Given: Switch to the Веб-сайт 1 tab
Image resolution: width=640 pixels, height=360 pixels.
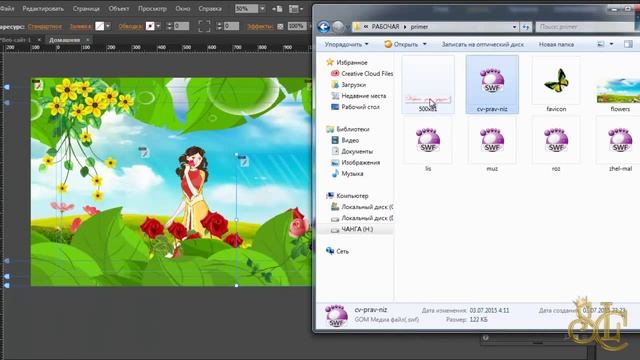Looking at the screenshot, I should click(16, 40).
